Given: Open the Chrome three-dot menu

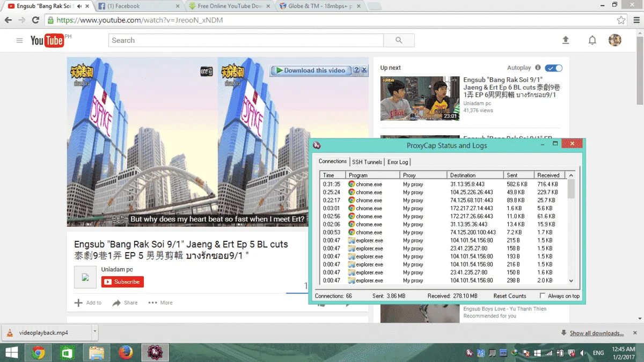Looking at the screenshot, I should pyautogui.click(x=635, y=20).
